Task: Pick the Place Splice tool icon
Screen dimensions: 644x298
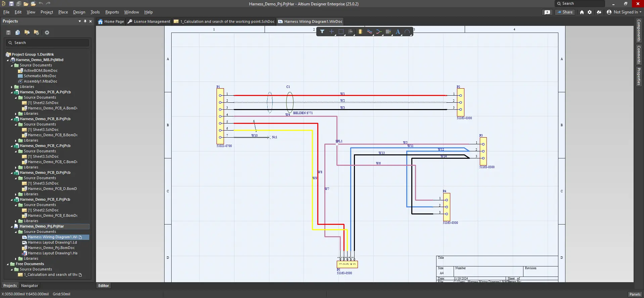Action: point(379,32)
